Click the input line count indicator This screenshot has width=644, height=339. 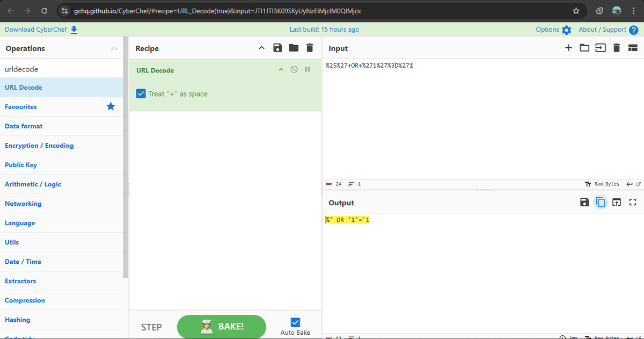click(x=355, y=184)
